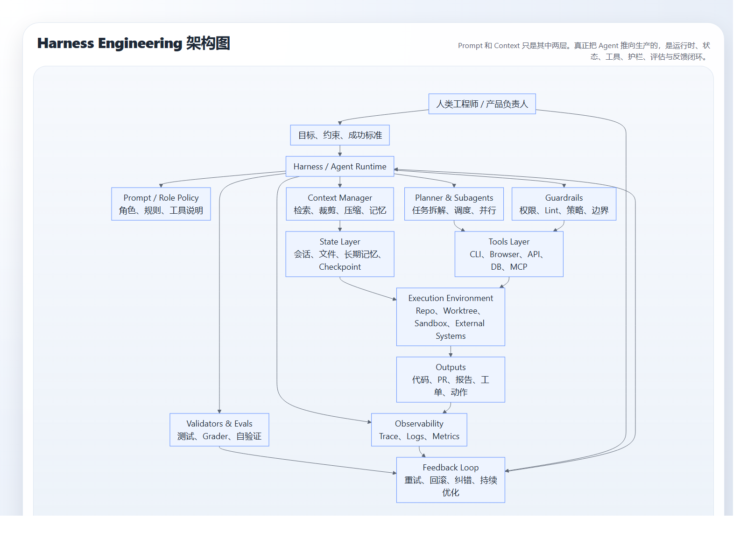Viewport: 747px width, 560px height.
Task: Select the State Layer box
Action: click(x=339, y=254)
